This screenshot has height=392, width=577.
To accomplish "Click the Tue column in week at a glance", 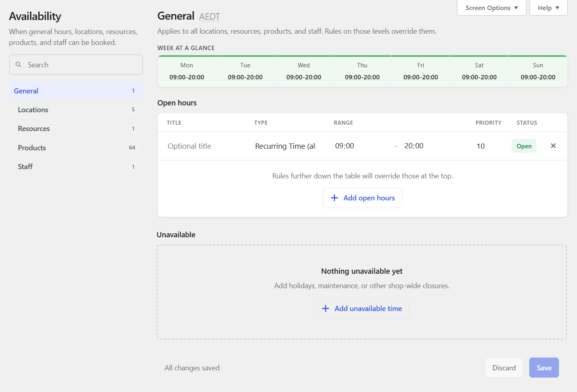I will (x=245, y=71).
